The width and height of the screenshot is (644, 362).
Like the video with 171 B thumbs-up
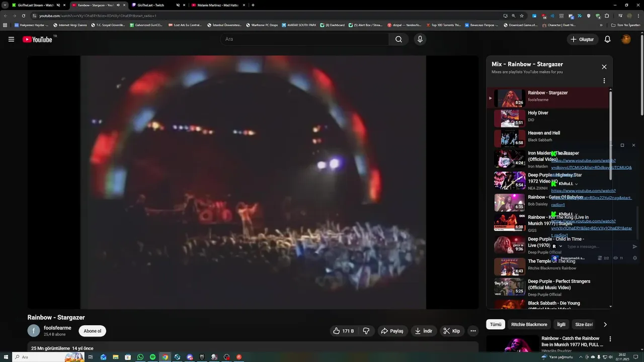pyautogui.click(x=343, y=331)
